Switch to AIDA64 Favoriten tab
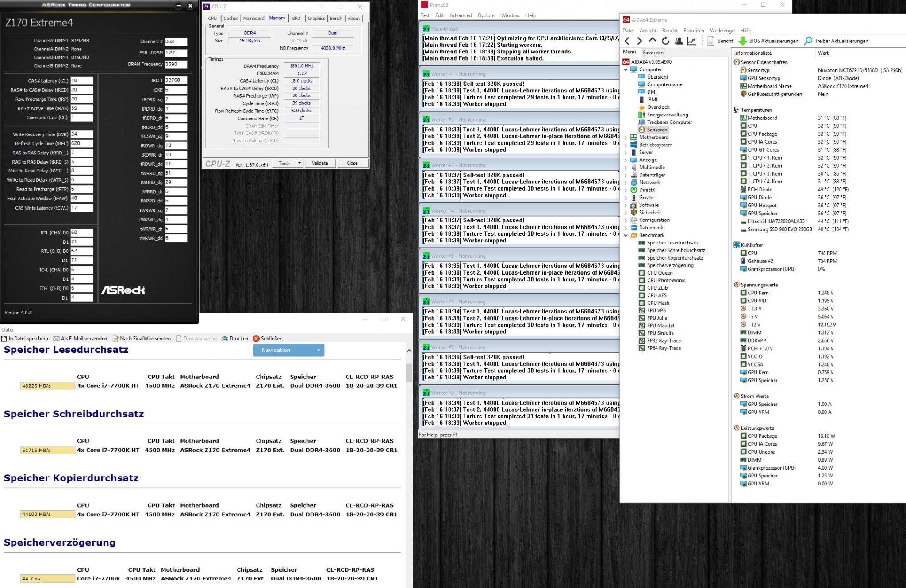The width and height of the screenshot is (906, 588). click(653, 53)
